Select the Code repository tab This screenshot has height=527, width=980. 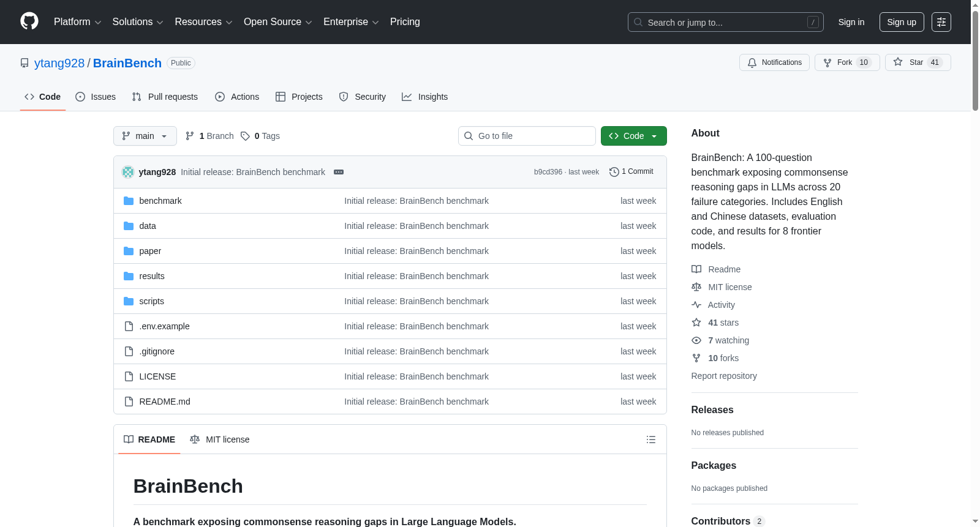click(43, 97)
